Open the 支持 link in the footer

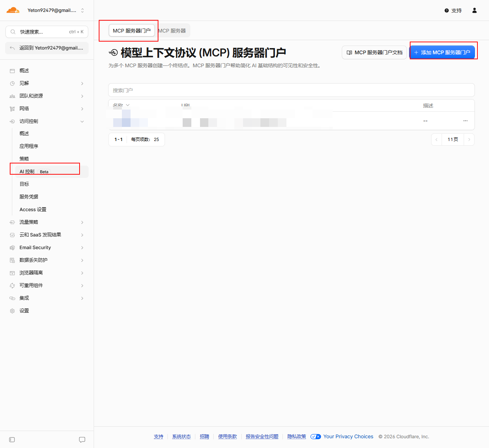158,436
